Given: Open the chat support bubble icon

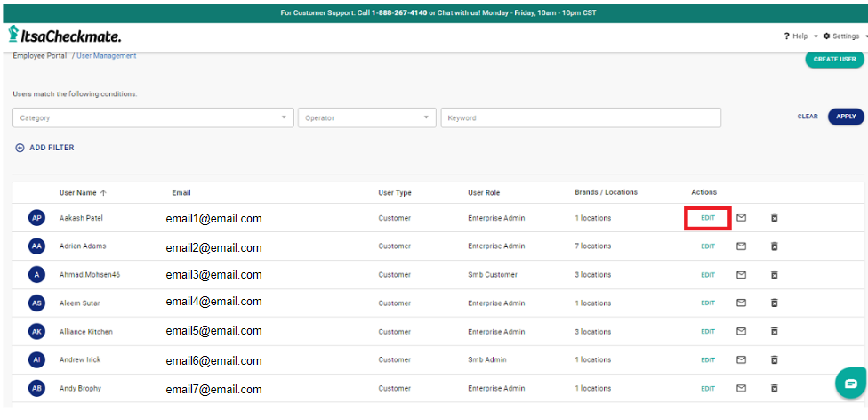Looking at the screenshot, I should point(850,384).
